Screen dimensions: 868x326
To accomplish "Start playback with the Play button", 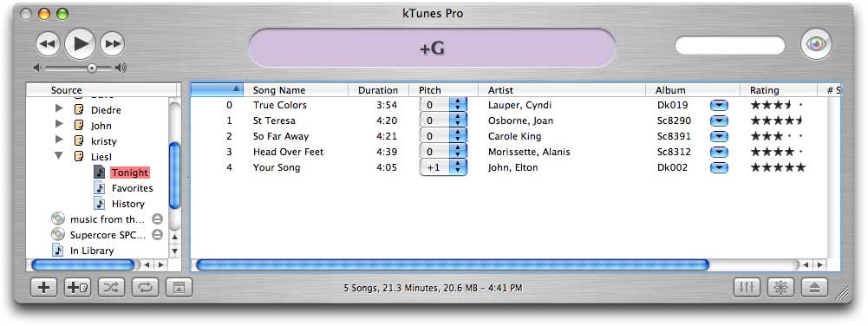I will (81, 43).
